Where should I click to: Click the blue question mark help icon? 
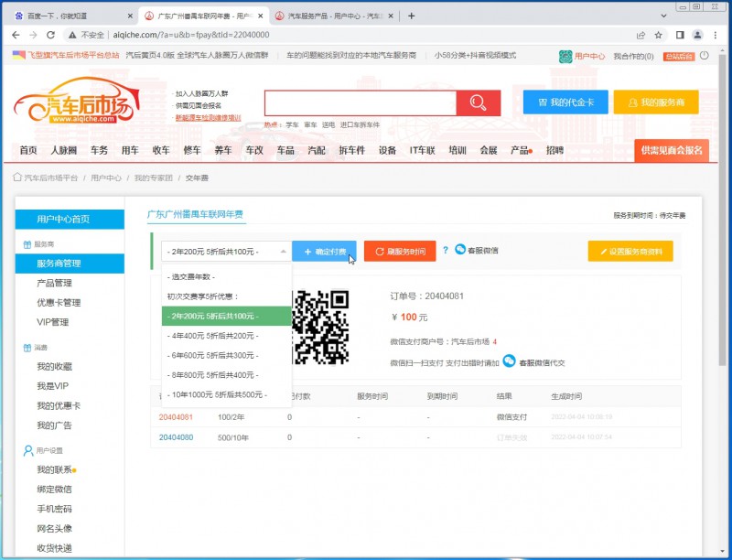(446, 250)
